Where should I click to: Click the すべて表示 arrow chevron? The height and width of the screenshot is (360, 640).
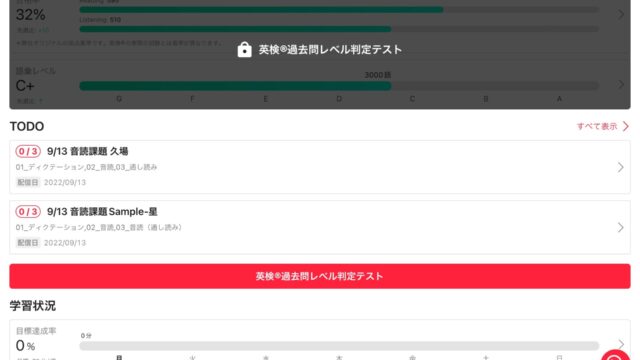coord(626,126)
